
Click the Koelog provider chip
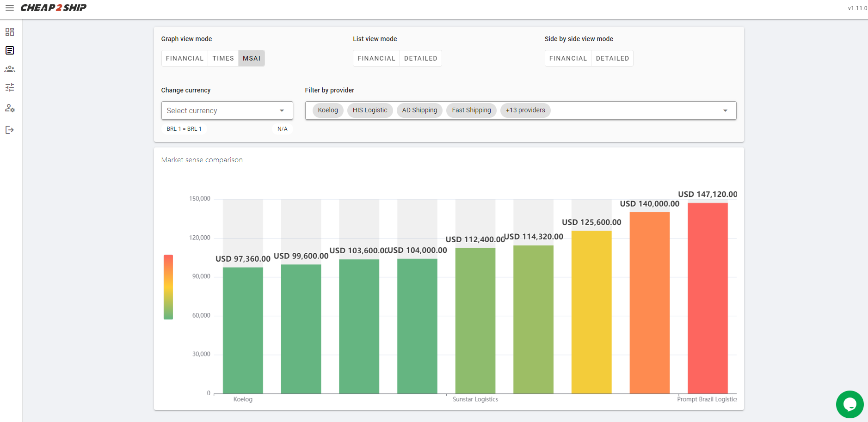(328, 110)
